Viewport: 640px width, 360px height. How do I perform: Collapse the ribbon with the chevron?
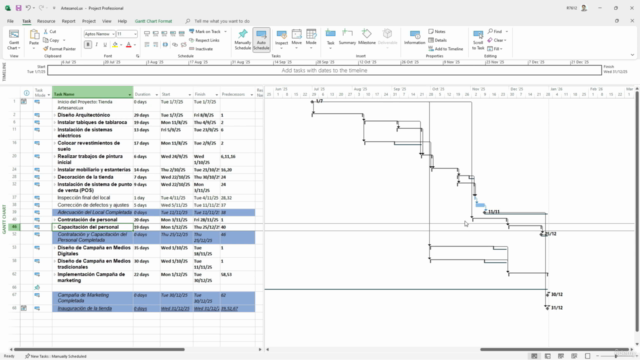[x=632, y=55]
